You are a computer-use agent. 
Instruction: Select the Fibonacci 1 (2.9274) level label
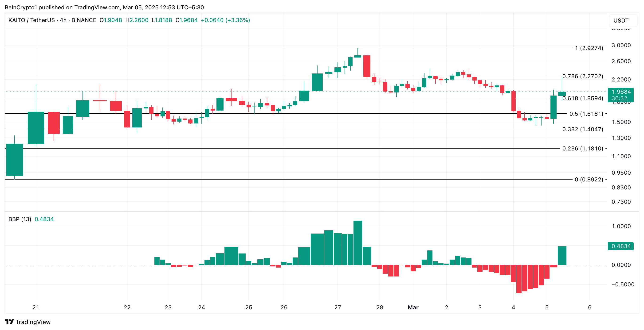tap(589, 48)
